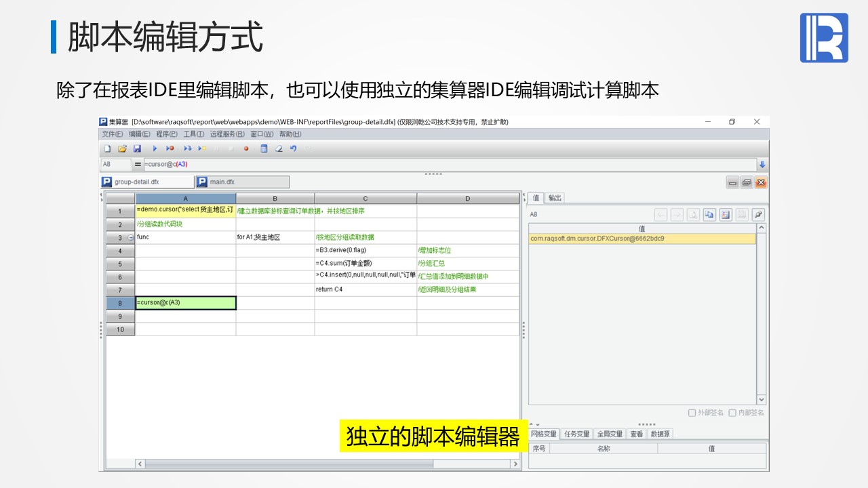Click the pin icon in the value panel

tap(758, 215)
